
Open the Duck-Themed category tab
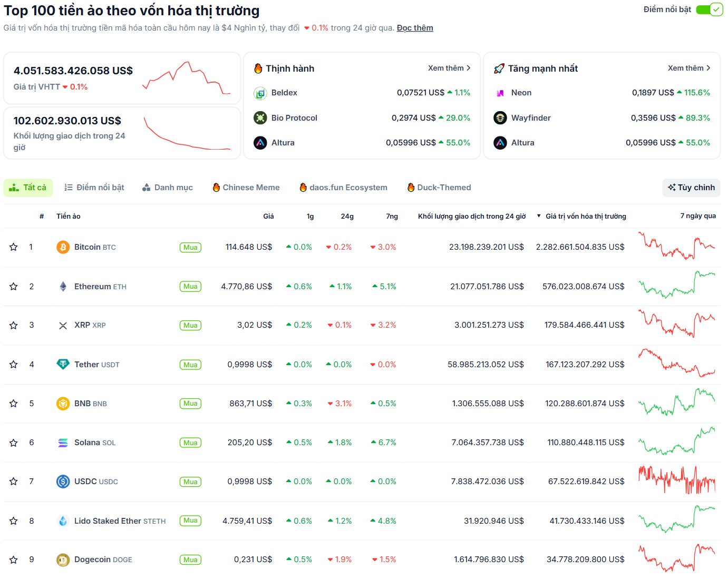click(x=444, y=187)
